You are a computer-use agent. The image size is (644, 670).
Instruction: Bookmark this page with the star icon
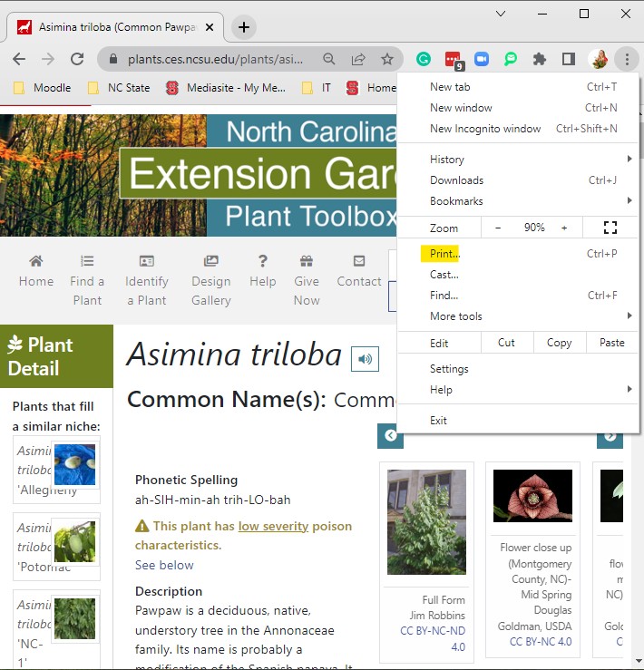pos(387,59)
